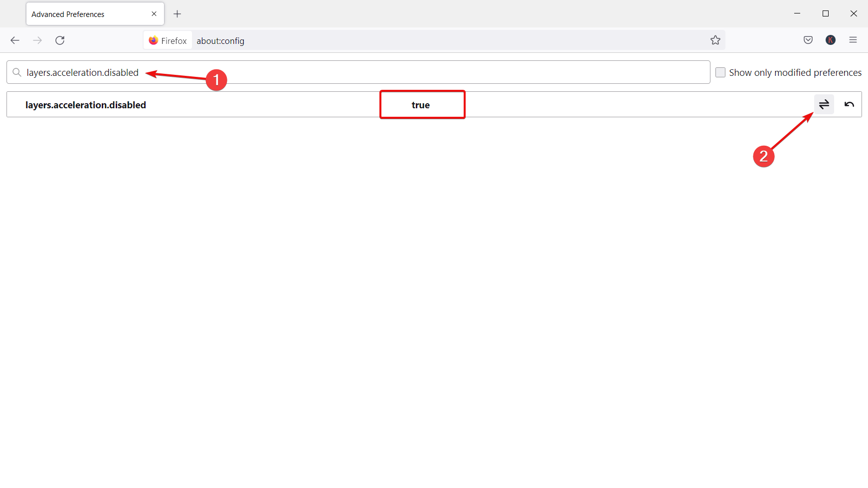Viewport: 868px width, 488px height.
Task: Go back to the previous page
Action: tap(15, 40)
